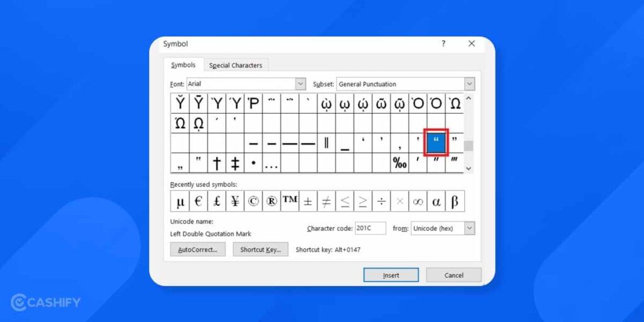Choose the per mille sign

tap(399, 163)
